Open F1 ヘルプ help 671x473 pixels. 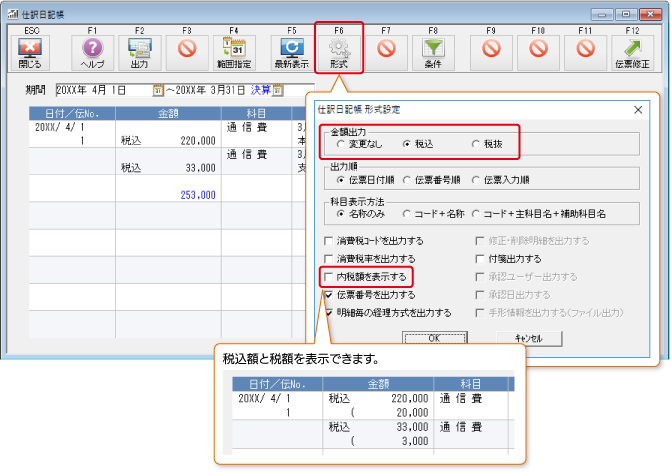[x=92, y=53]
